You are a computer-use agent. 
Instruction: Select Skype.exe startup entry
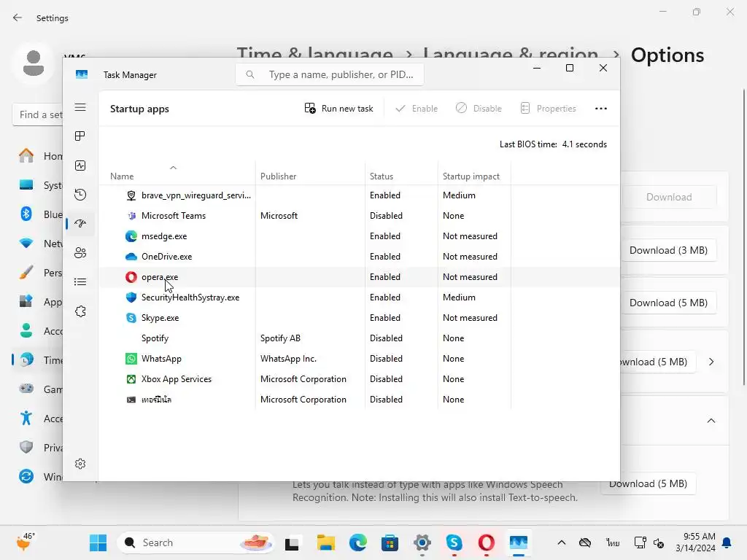[359, 318]
